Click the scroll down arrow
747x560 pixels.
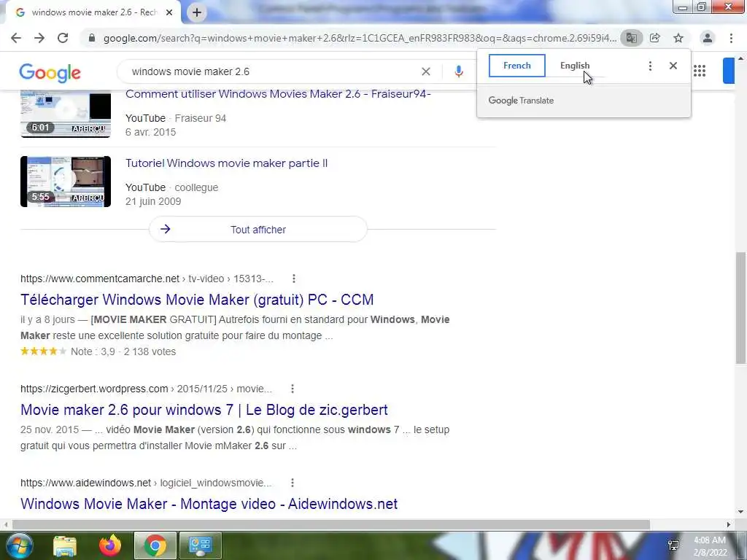740,513
